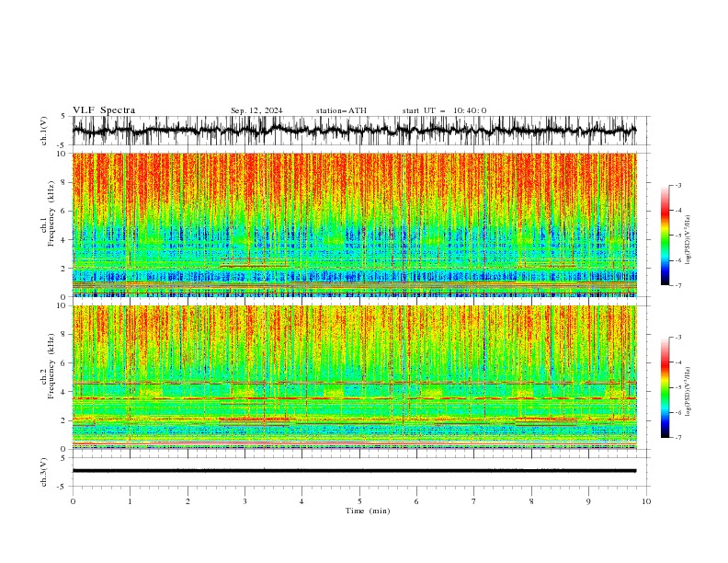
Task: Click the ch.2 color bar "-4" tick label
Action: point(678,362)
